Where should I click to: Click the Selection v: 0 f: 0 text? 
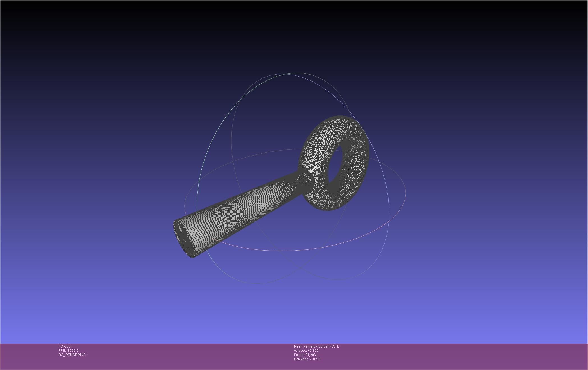pos(307,359)
